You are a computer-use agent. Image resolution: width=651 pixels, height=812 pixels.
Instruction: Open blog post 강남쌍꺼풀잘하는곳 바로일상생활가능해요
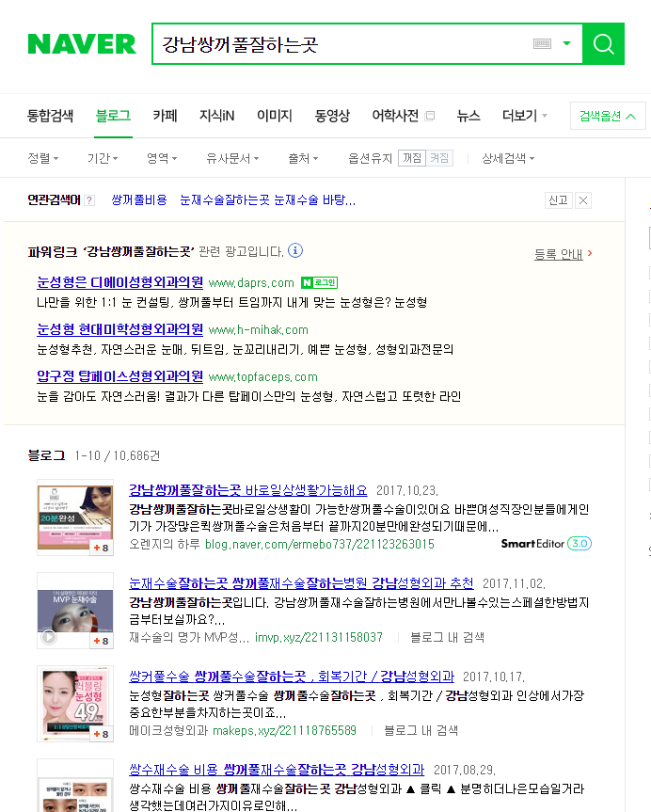click(x=248, y=490)
